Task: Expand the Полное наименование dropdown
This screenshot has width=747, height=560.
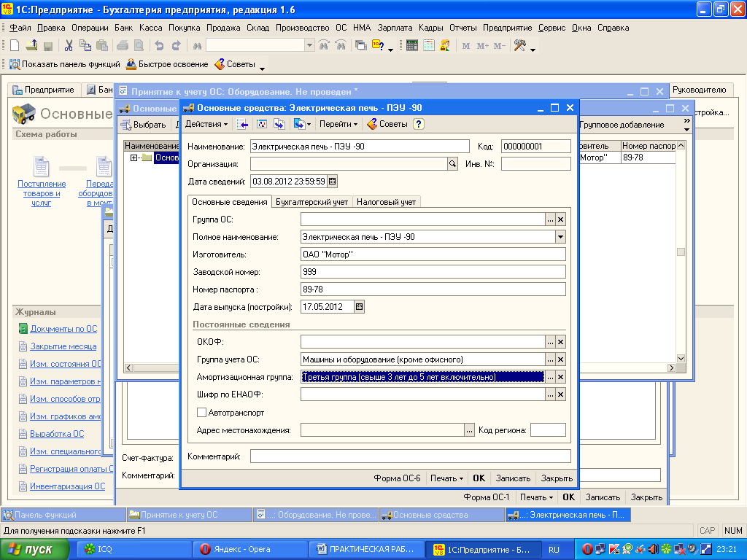Action: [x=560, y=237]
